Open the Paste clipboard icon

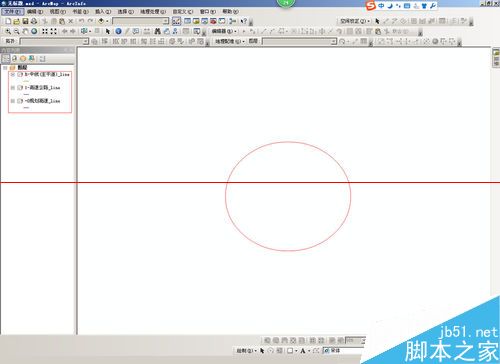click(62, 21)
